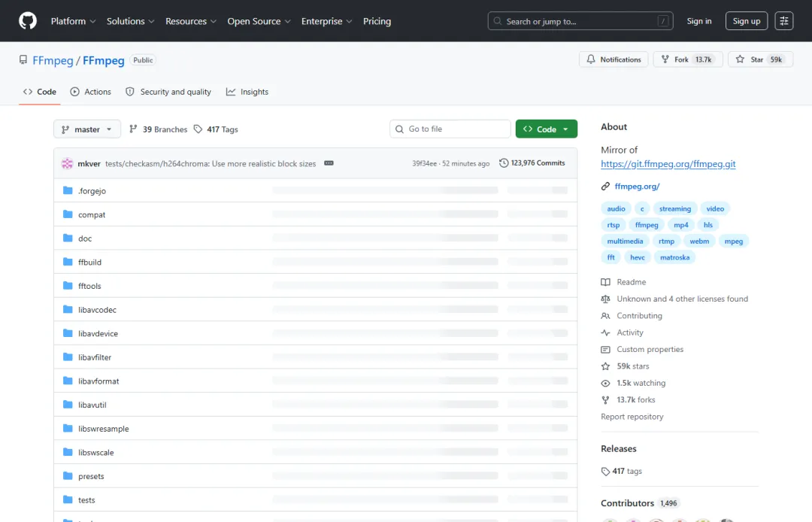Expand the Platform menu
812x522 pixels.
[74, 21]
